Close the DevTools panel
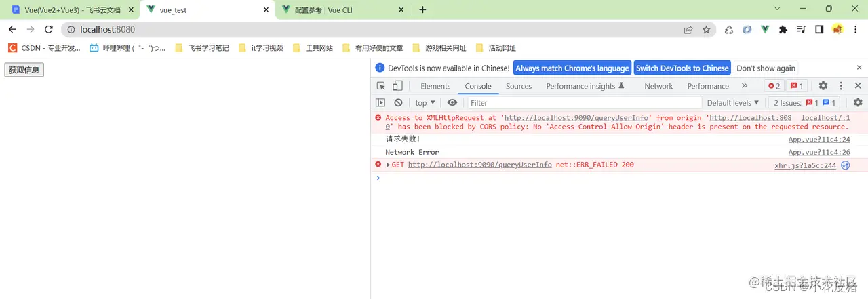Viewport: 868px width, 299px height. (x=858, y=86)
